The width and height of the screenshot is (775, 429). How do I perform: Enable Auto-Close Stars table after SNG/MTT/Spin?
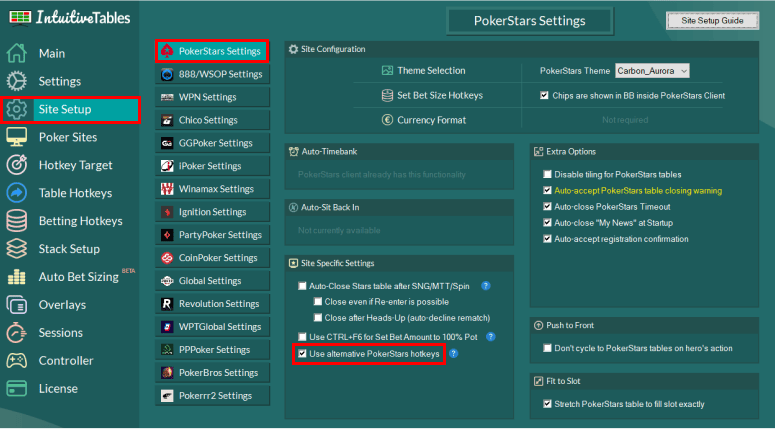[x=302, y=286]
